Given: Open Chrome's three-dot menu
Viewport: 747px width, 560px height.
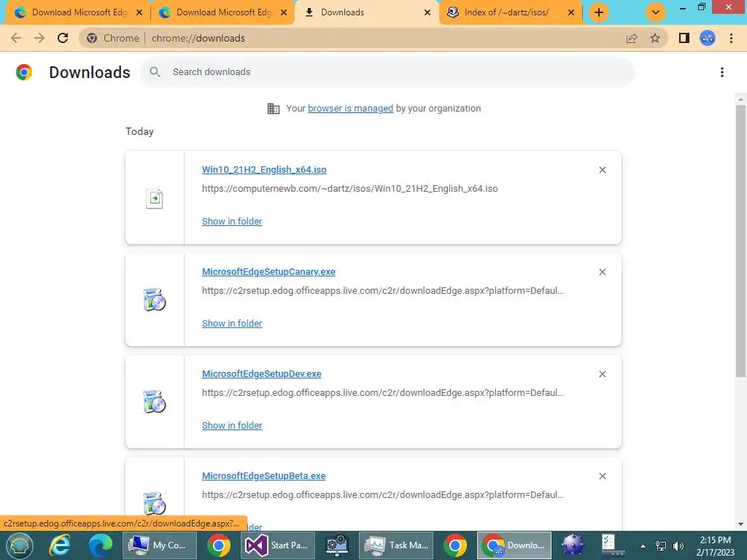Looking at the screenshot, I should click(x=731, y=38).
